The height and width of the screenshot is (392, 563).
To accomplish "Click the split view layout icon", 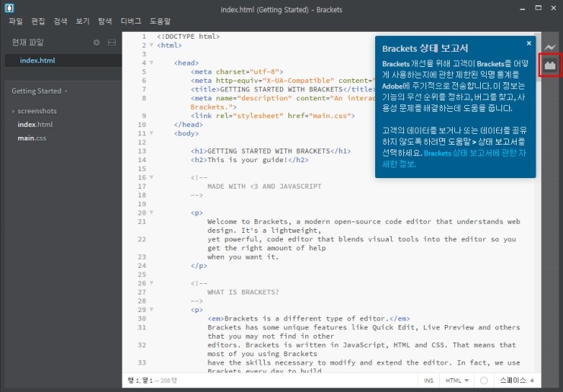I will [x=112, y=43].
